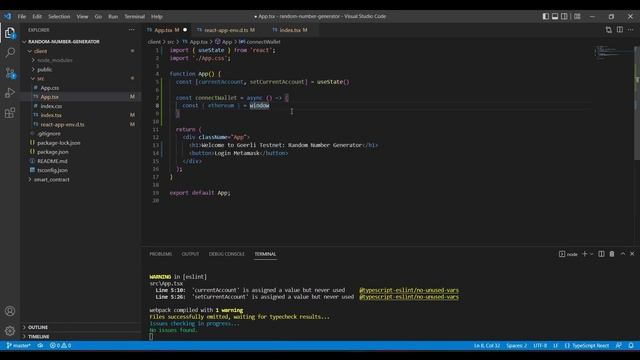This screenshot has width=640, height=360.
Task: Open the Selection menu
Action: pos(59,16)
